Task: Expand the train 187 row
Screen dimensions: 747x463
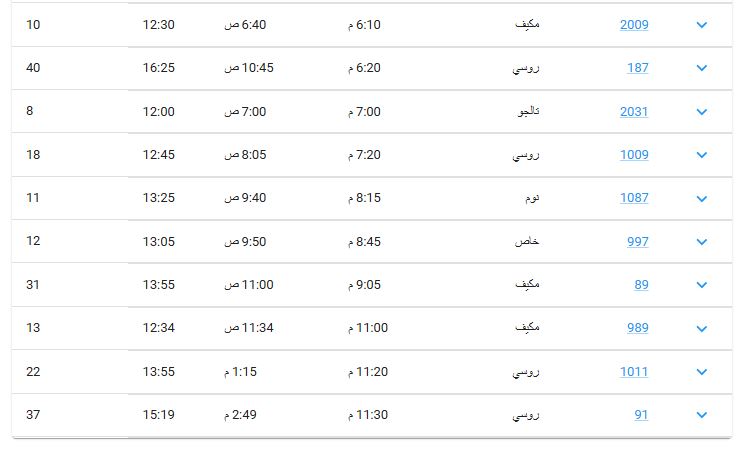Action: pyautogui.click(x=701, y=68)
